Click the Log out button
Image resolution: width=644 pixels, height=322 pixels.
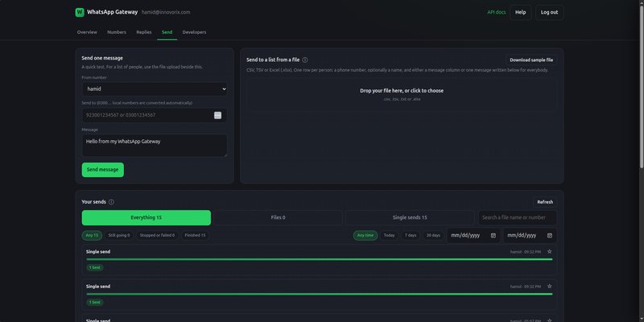click(549, 12)
